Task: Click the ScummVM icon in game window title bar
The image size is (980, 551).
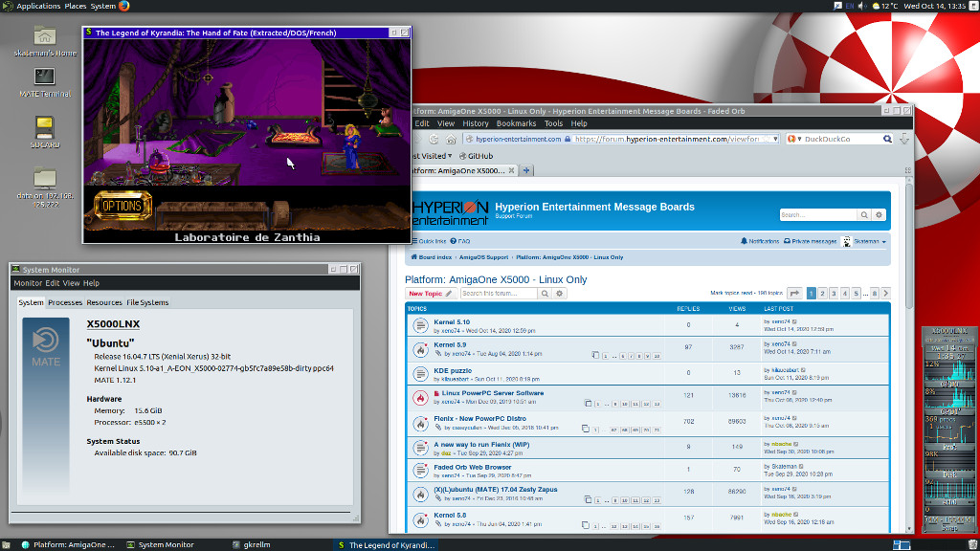Action: (x=89, y=33)
